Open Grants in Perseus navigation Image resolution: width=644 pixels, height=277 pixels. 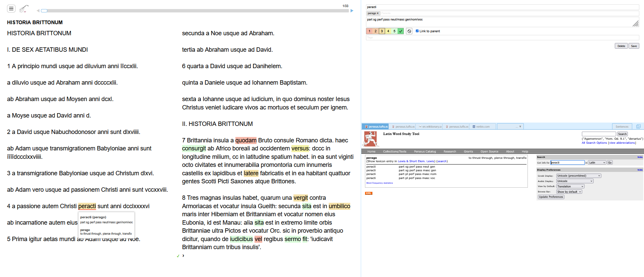[x=468, y=151]
